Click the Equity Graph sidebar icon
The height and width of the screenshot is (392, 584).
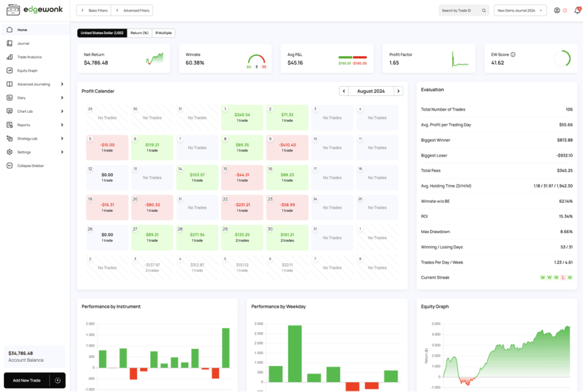[10, 71]
